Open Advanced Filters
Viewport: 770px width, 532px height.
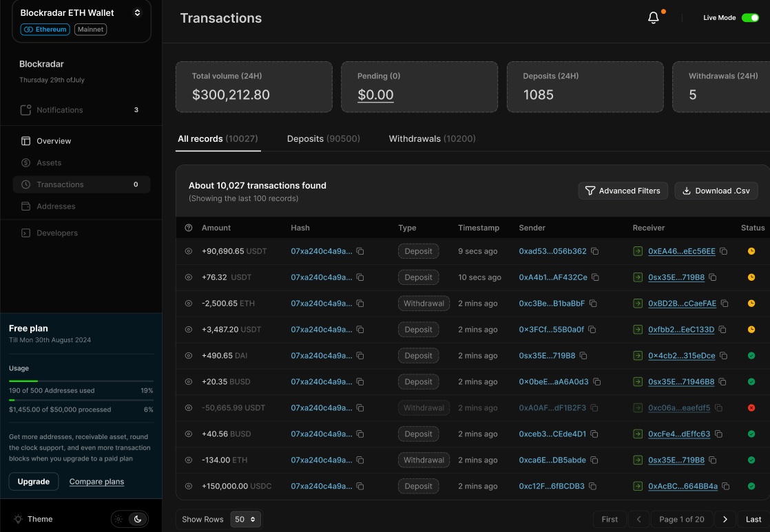tap(623, 191)
